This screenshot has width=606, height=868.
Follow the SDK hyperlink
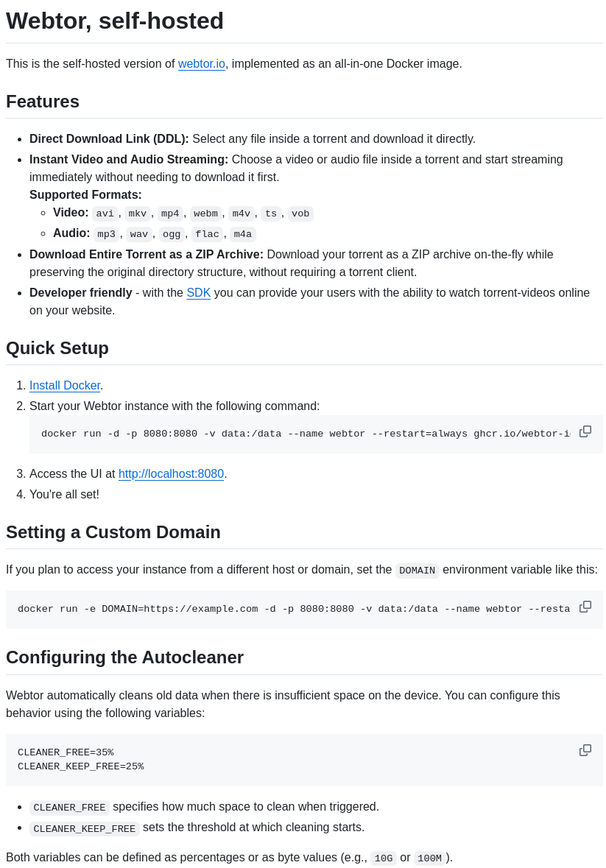(198, 292)
